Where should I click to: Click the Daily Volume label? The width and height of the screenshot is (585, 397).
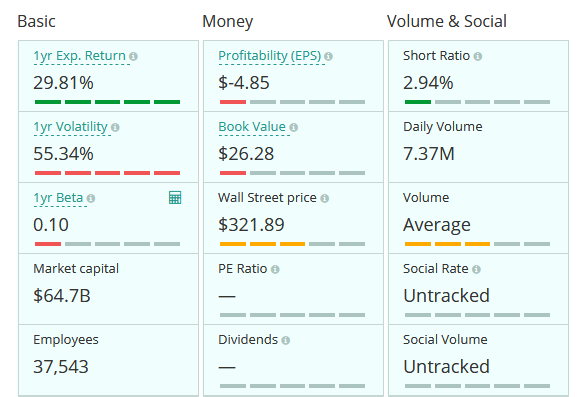[x=443, y=127]
